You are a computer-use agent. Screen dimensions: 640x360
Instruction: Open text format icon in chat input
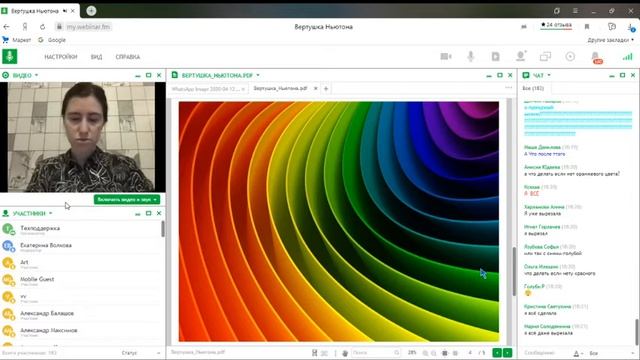[577, 353]
